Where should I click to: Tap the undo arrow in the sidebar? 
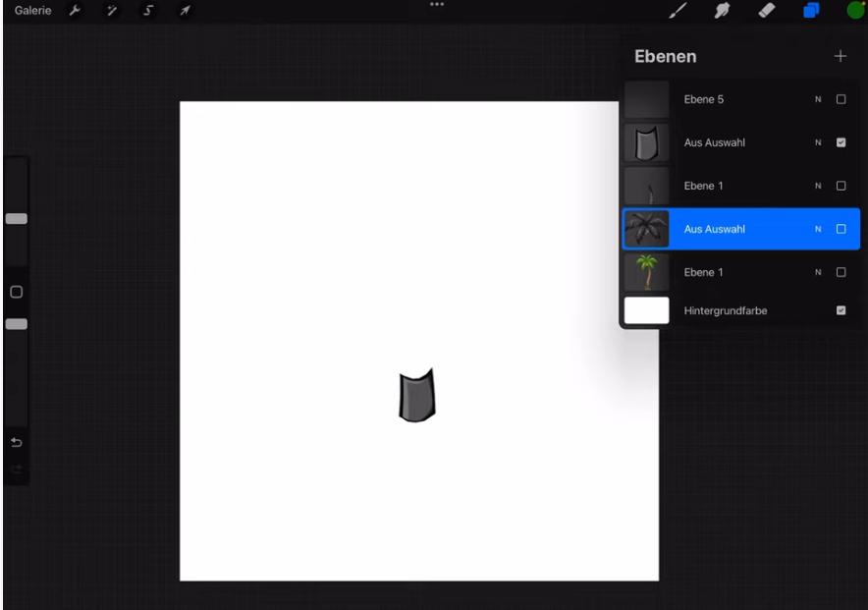[16, 442]
